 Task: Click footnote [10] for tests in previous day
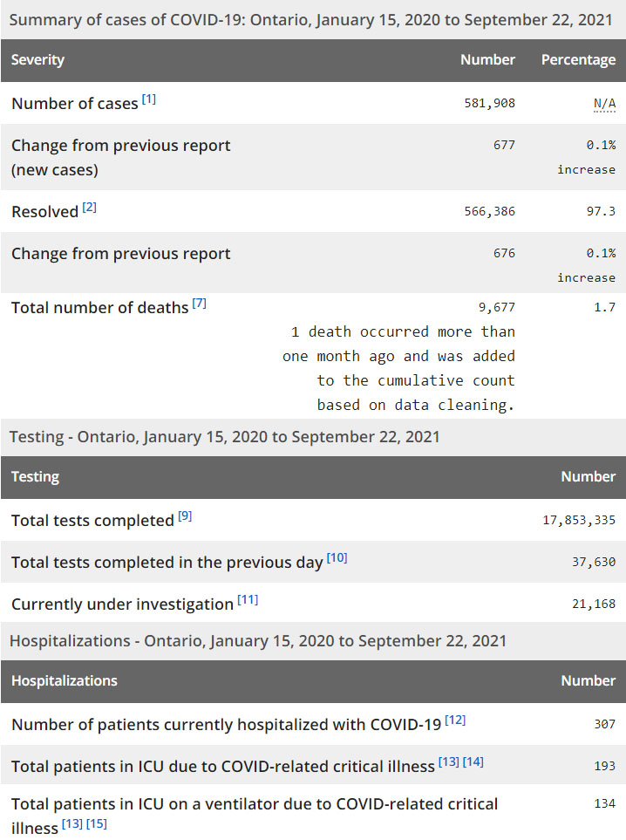tap(337, 558)
